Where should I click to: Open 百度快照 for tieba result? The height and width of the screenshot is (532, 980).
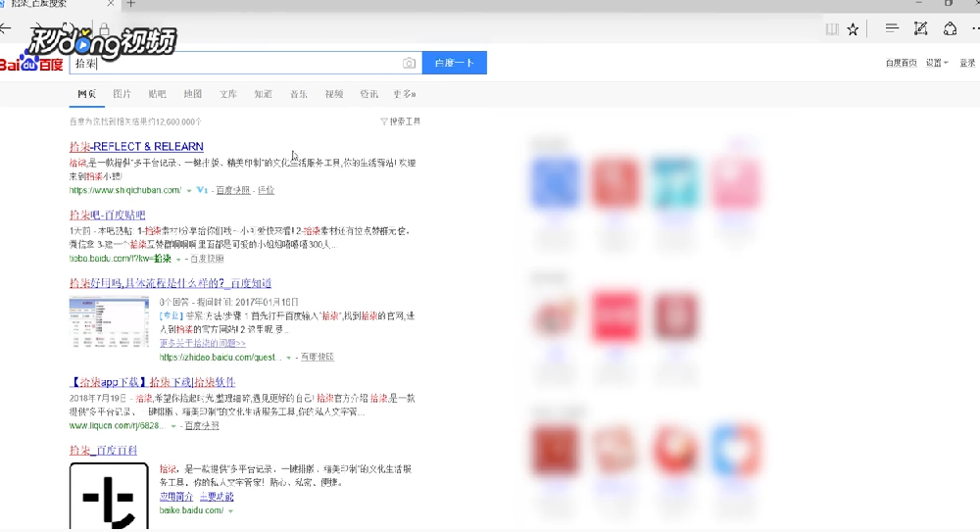click(207, 259)
